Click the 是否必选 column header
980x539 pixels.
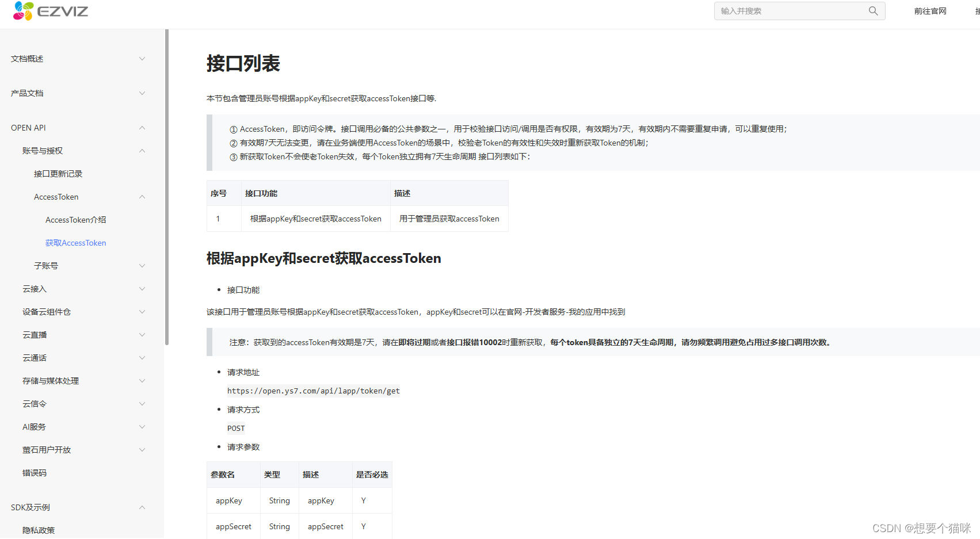coord(372,475)
